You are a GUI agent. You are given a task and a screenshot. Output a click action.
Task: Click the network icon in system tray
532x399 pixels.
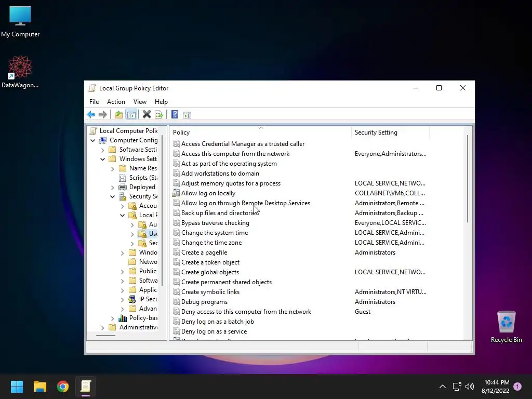tap(457, 387)
